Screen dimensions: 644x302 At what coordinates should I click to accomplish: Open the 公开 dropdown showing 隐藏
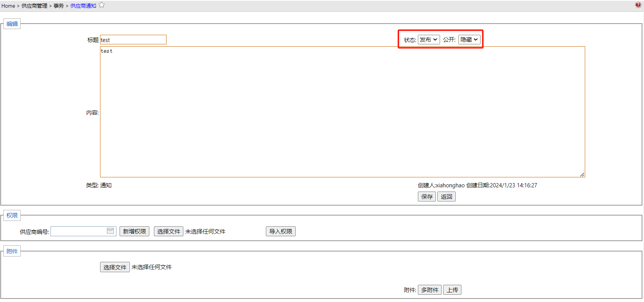tap(469, 40)
